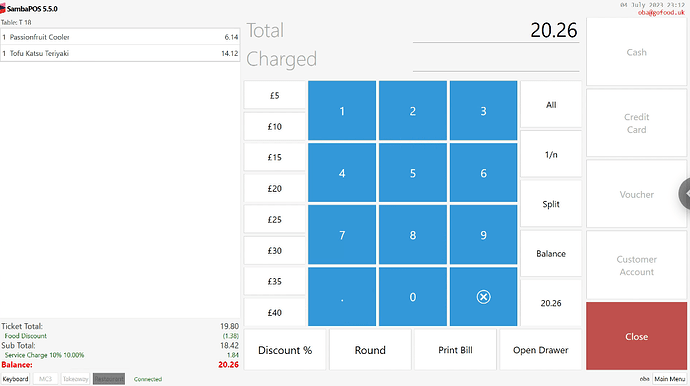Switch to the Takeaway department tab

pos(75,379)
